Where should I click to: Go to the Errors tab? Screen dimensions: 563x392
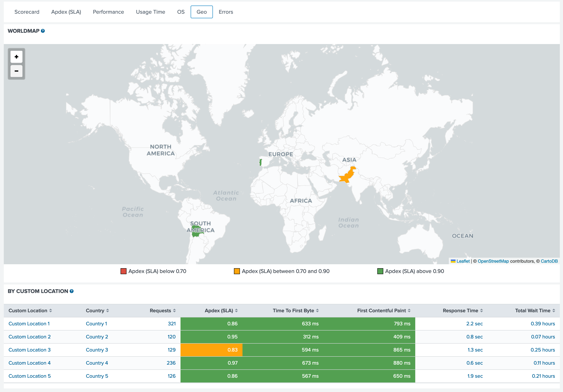[226, 12]
